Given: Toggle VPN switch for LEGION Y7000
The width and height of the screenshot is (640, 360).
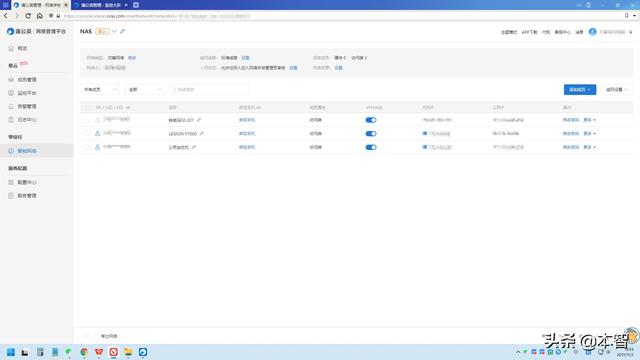Looking at the screenshot, I should 371,133.
